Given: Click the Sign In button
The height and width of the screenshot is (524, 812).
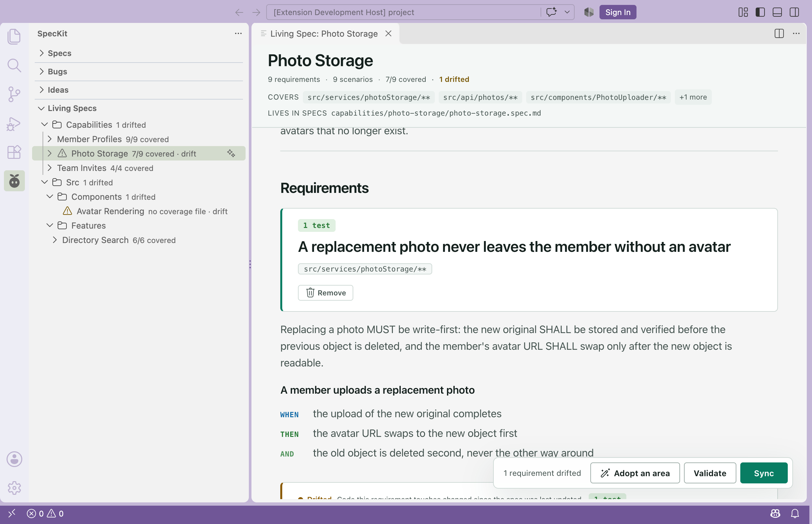Looking at the screenshot, I should click(x=618, y=12).
